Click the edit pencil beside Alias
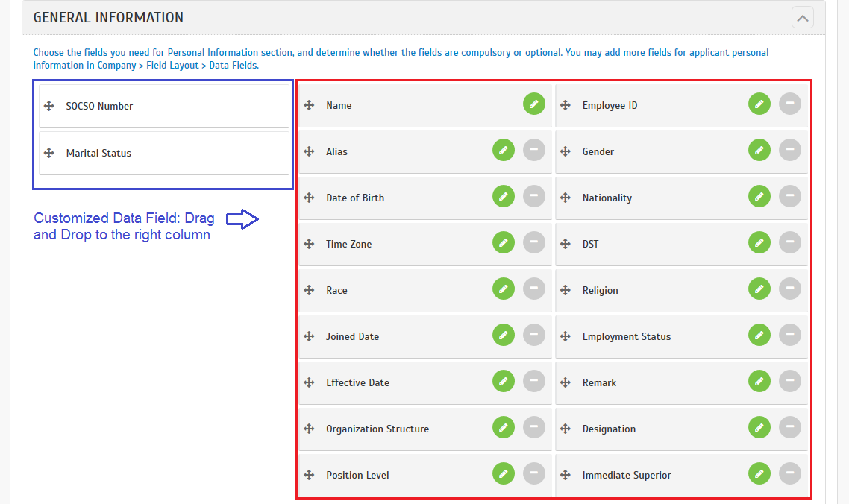 [503, 150]
